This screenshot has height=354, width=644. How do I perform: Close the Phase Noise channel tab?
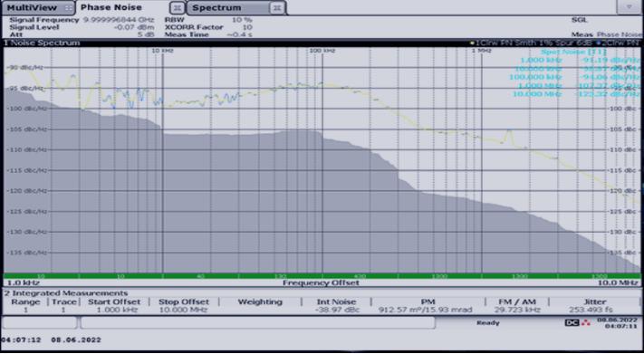(177, 8)
